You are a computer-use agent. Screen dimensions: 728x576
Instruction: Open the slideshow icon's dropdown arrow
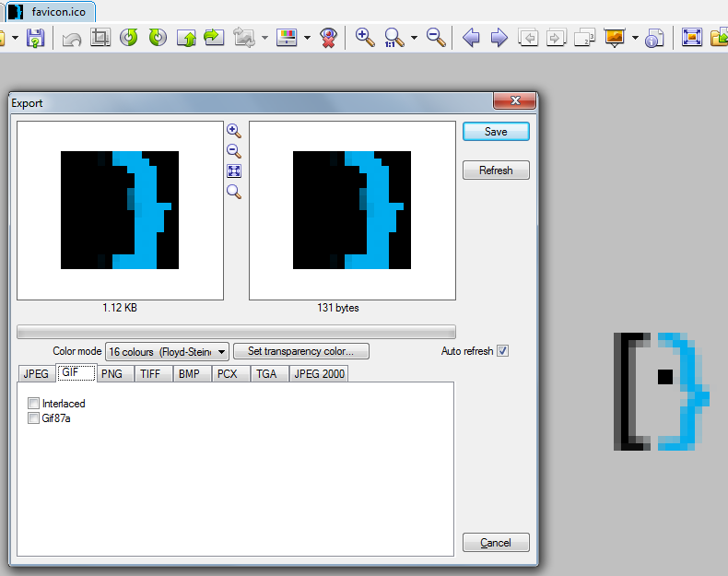point(635,39)
